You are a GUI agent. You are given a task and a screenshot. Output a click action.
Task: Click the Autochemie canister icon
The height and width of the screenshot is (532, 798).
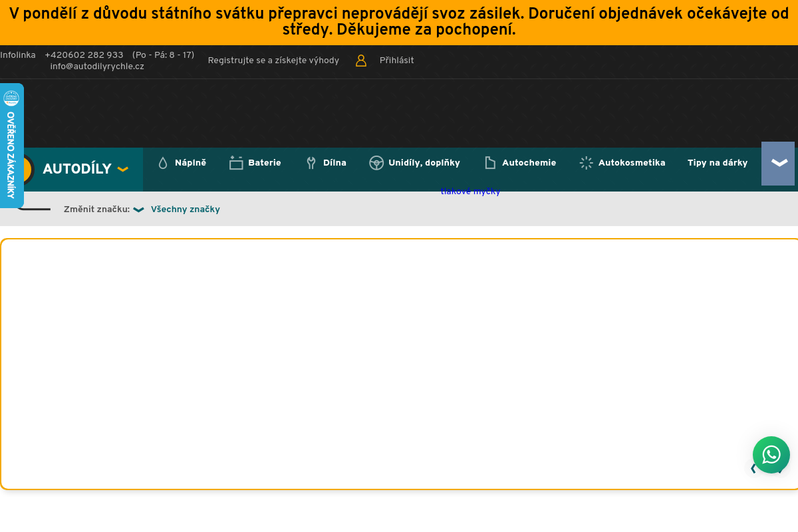click(x=490, y=163)
